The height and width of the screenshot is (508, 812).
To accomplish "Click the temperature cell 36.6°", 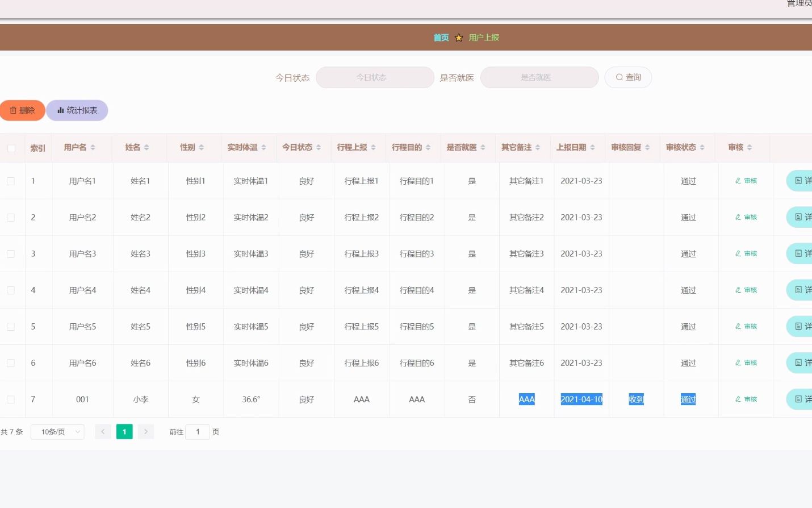I will click(251, 399).
